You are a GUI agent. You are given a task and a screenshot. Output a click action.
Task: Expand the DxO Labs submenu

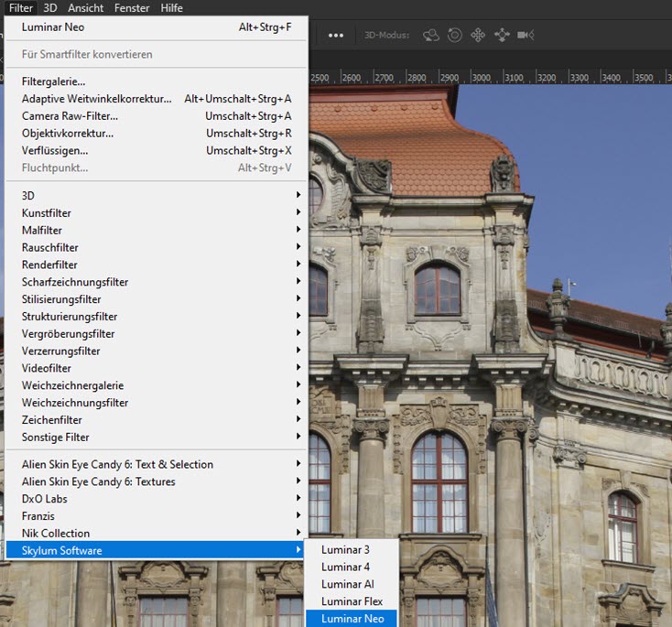(157, 499)
